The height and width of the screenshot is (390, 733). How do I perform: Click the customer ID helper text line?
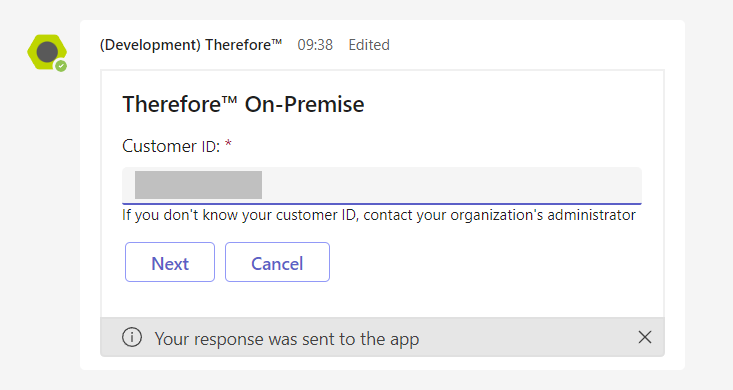point(379,215)
